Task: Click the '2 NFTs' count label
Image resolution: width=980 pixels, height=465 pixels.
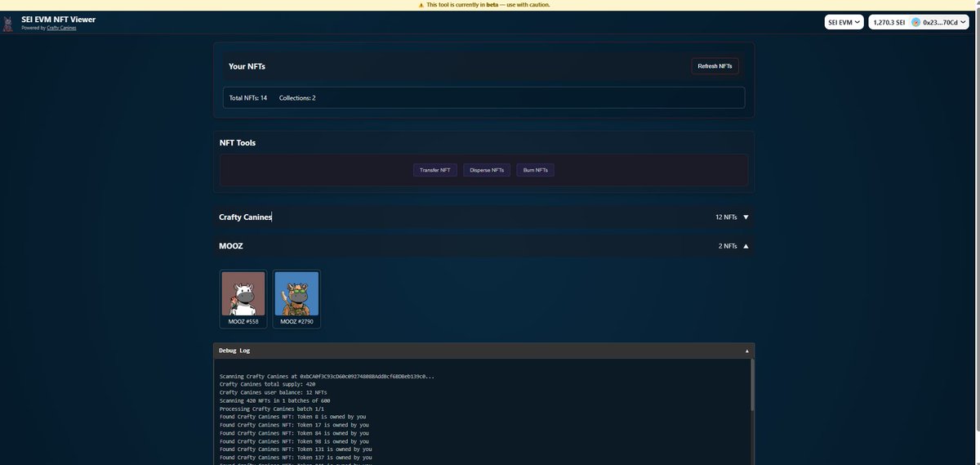Action: point(728,246)
